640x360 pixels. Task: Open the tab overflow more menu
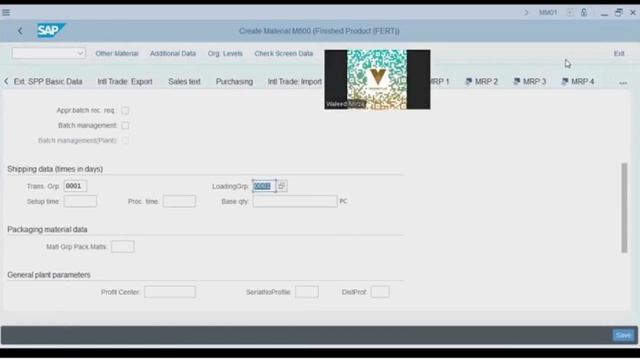pyautogui.click(x=623, y=83)
